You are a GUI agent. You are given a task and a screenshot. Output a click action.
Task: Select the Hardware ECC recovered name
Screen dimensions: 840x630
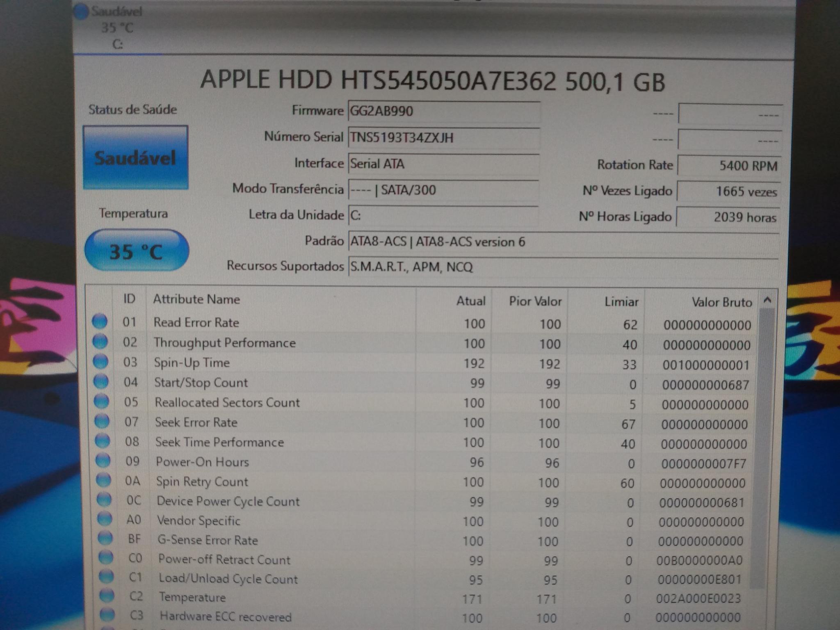pos(226,616)
